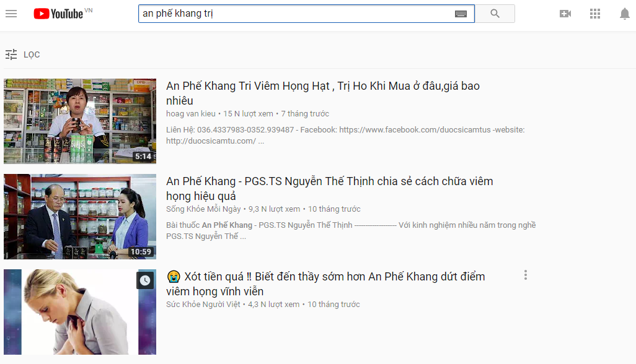The height and width of the screenshot is (364, 636).
Task: Open title An Phế Khang - PGS.TS Nguyễn Thế Thịnh
Action: (329, 188)
